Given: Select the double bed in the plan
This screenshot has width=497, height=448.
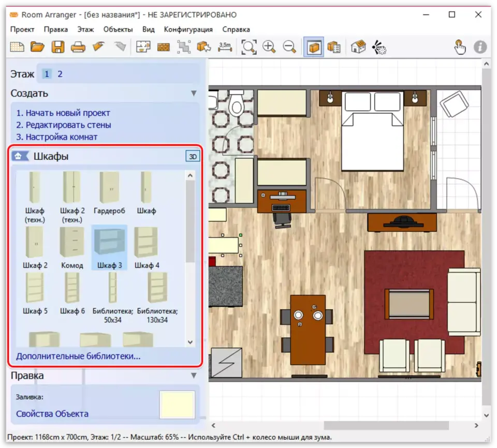Looking at the screenshot, I should click(372, 131).
